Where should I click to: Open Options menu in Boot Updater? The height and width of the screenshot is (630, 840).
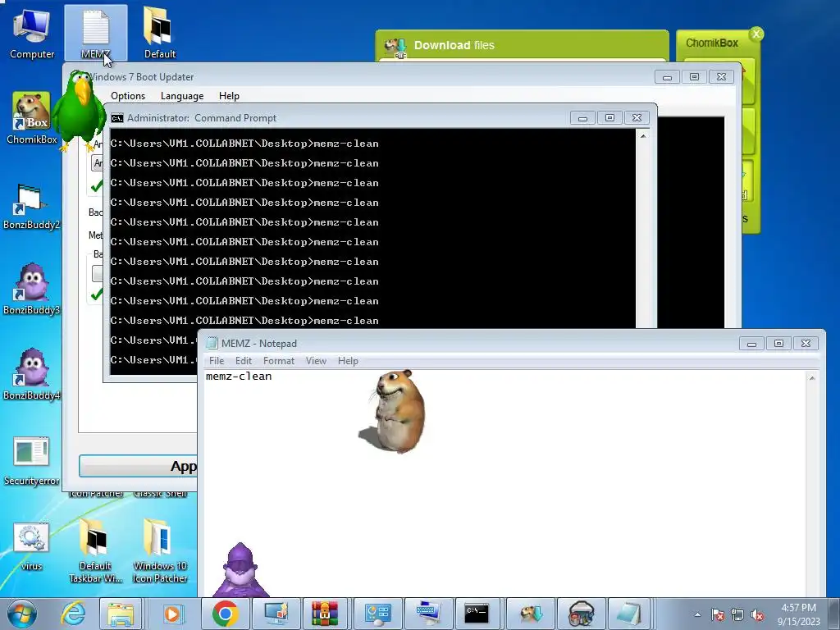[128, 96]
